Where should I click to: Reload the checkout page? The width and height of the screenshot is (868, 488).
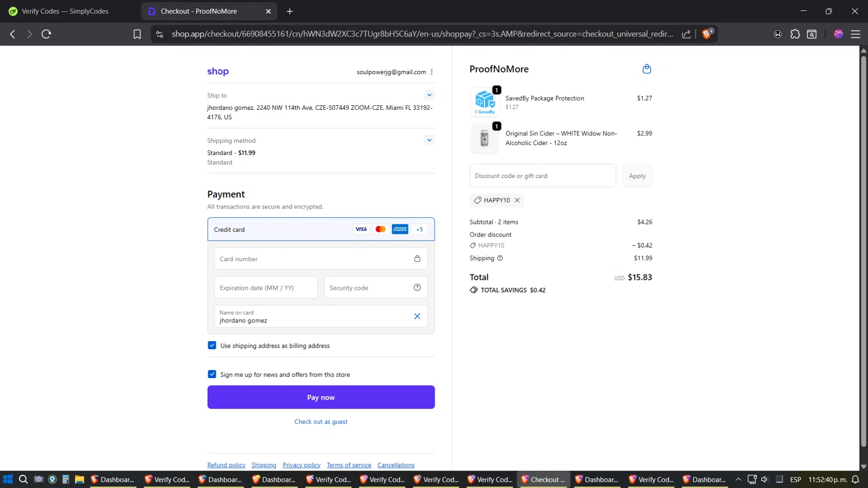(x=46, y=34)
